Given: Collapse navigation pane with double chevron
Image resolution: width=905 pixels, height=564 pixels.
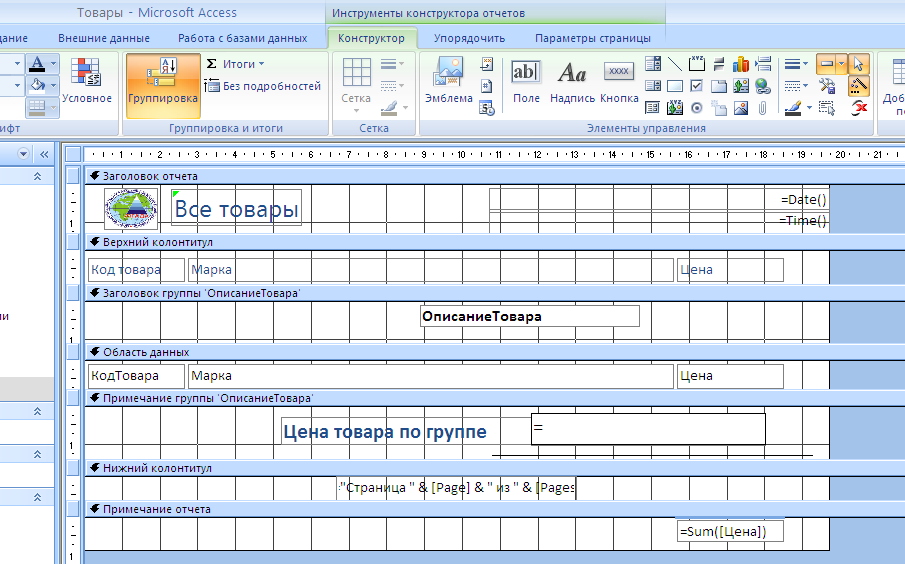Looking at the screenshot, I should (x=44, y=154).
